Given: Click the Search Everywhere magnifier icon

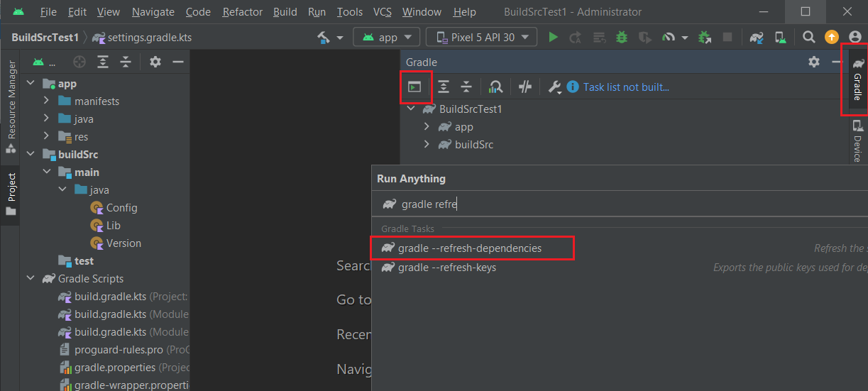Looking at the screenshot, I should click(x=809, y=37).
